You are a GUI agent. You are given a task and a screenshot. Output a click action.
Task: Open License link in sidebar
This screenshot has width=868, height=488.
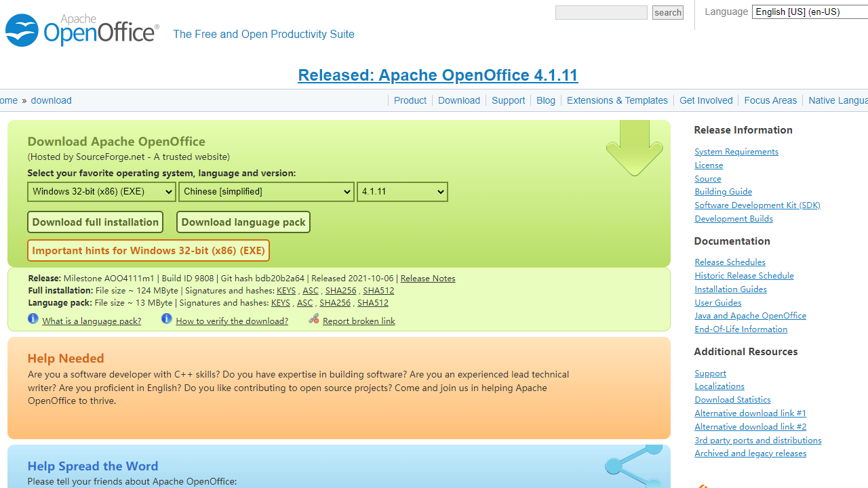709,165
